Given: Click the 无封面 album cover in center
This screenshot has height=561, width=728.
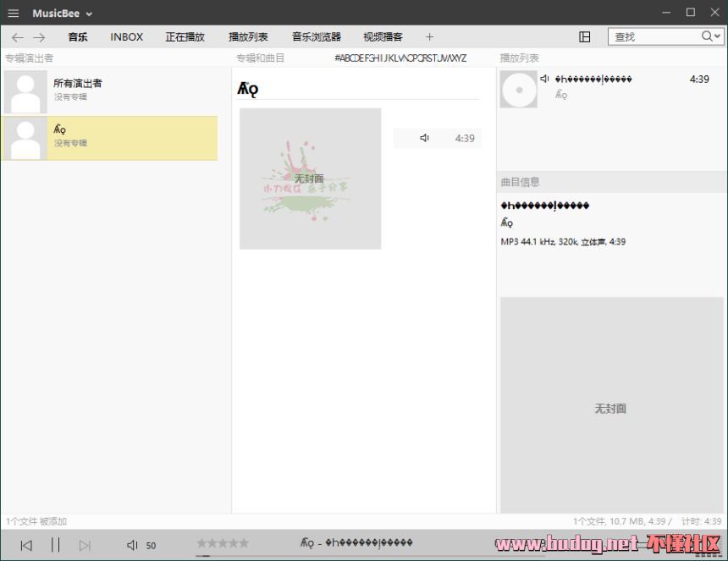Looking at the screenshot, I should 310,179.
